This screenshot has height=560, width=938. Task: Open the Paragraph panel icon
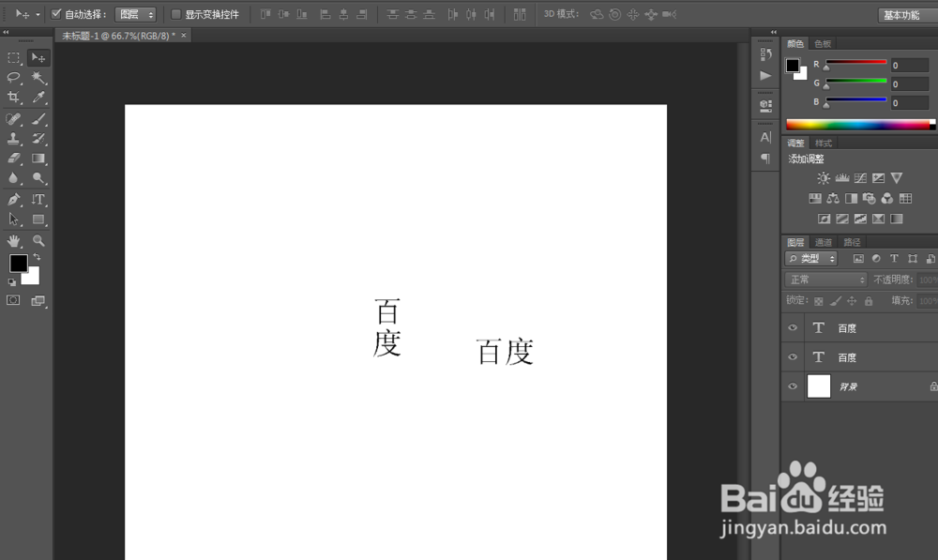765,159
